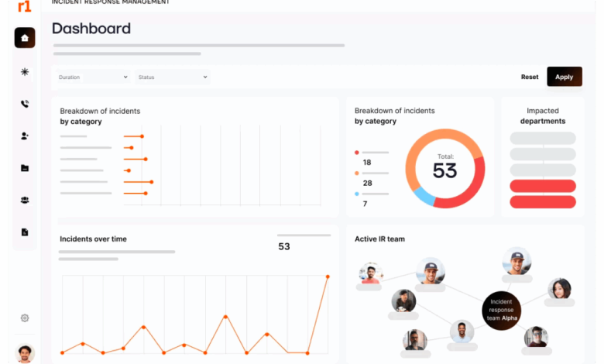Select the top red impacted department pill
Screen dimensions: 604x364
[x=543, y=186]
